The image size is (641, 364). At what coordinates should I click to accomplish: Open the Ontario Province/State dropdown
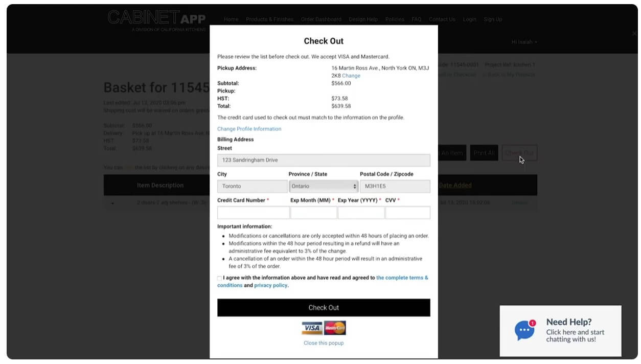click(x=323, y=186)
